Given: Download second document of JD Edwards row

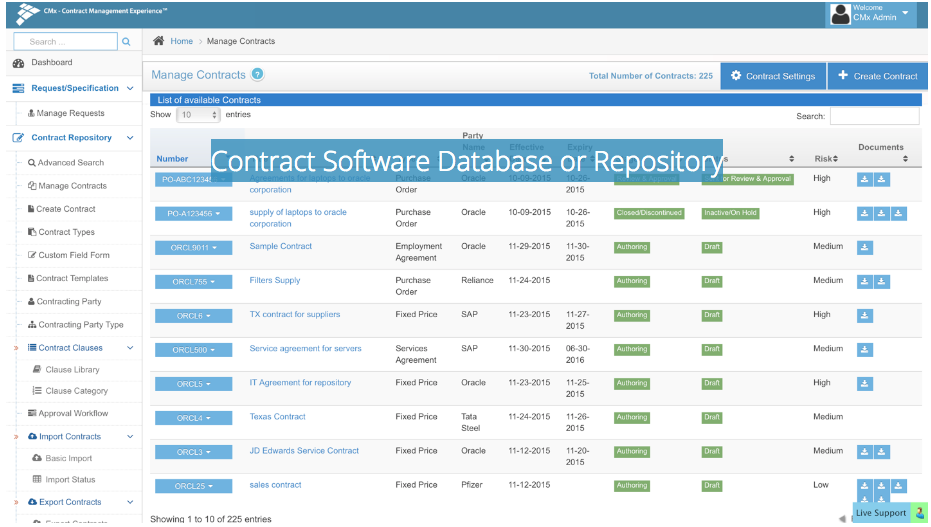Looking at the screenshot, I should pos(882,452).
